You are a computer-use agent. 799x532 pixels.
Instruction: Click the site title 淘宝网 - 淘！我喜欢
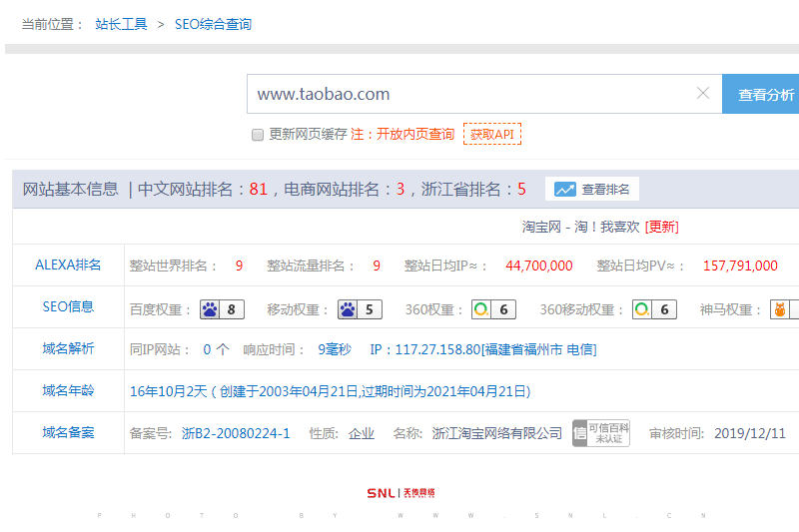[580, 227]
